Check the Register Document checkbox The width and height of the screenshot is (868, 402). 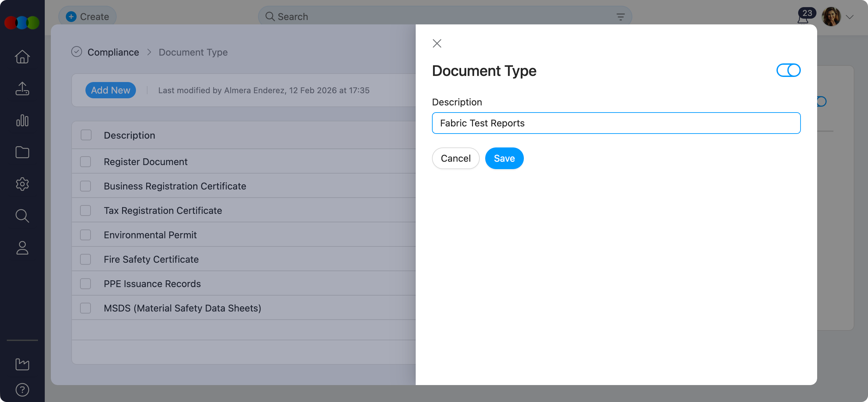85,161
